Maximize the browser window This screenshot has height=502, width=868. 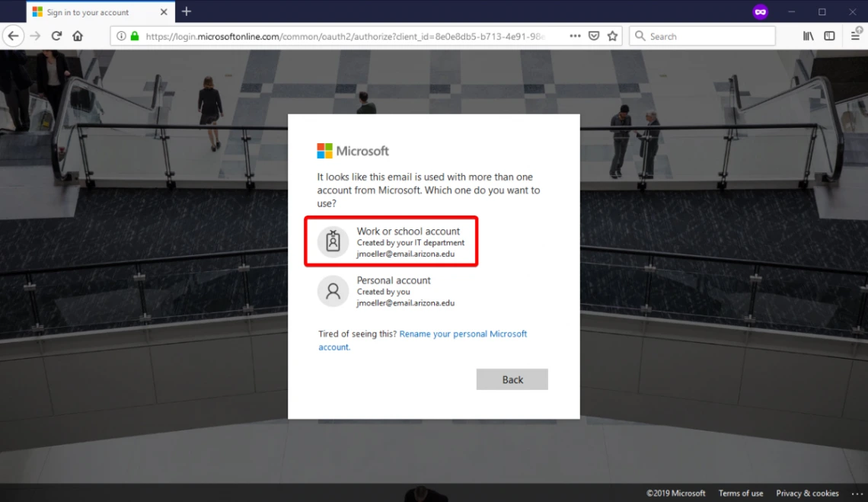(822, 11)
